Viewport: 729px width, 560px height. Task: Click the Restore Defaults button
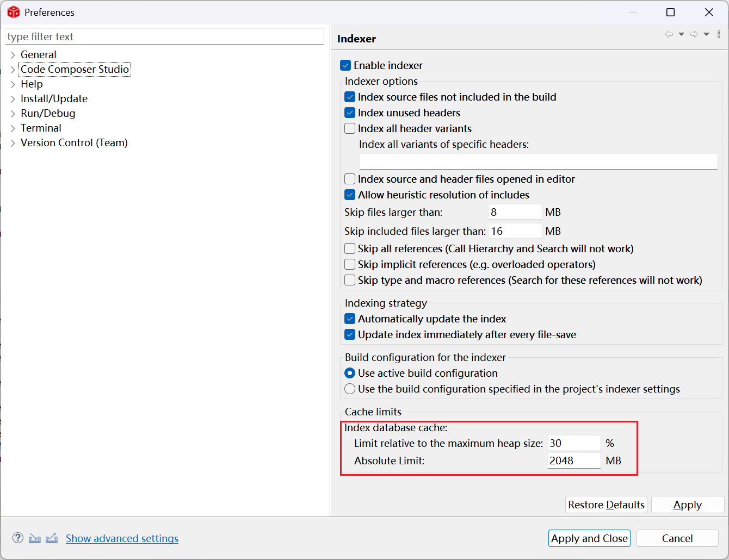(606, 505)
